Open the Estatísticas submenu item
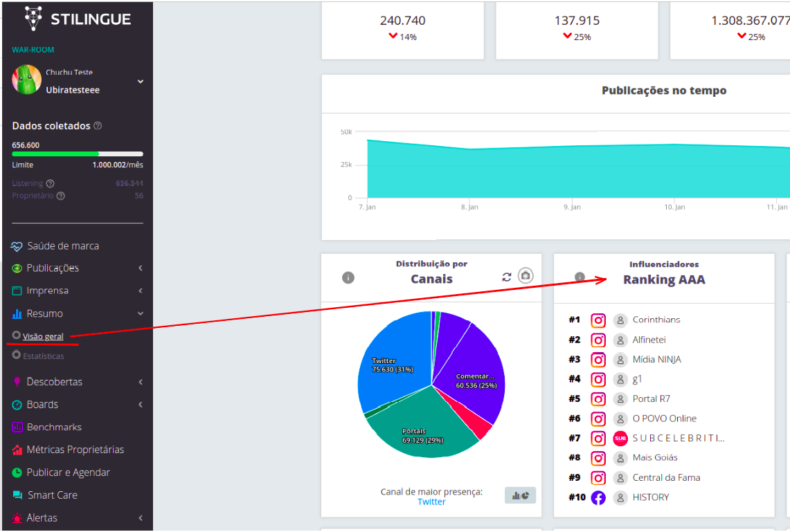The width and height of the screenshot is (790, 532). point(44,356)
